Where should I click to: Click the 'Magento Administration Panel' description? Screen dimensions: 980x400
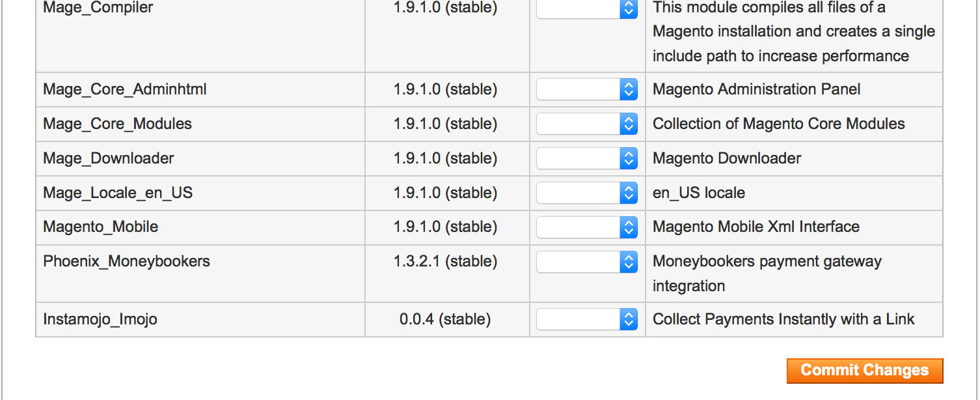[756, 89]
